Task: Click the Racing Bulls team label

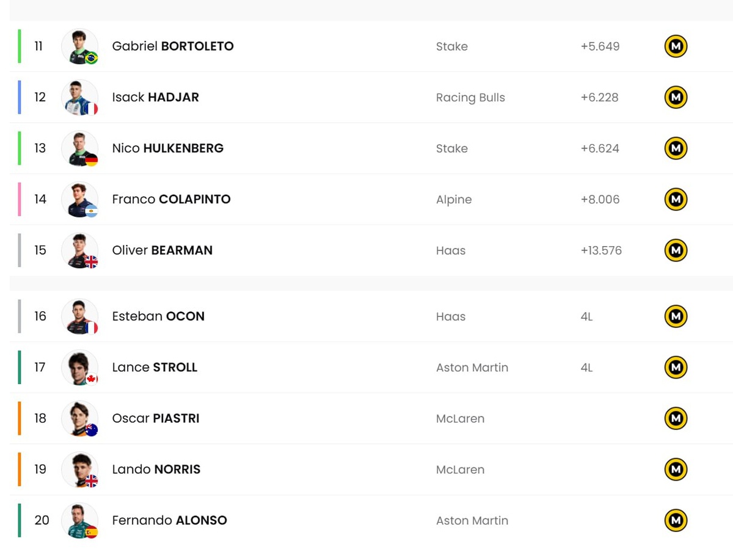Action: pyautogui.click(x=470, y=98)
